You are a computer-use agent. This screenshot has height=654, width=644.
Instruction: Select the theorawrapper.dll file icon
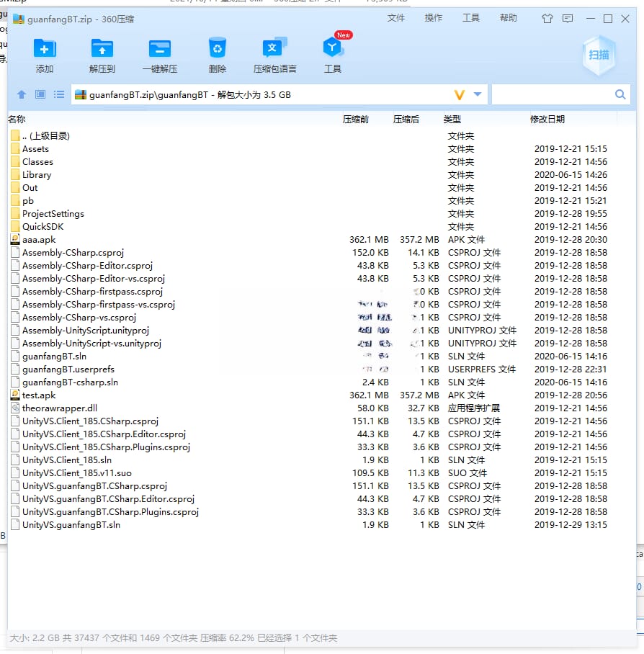point(15,408)
